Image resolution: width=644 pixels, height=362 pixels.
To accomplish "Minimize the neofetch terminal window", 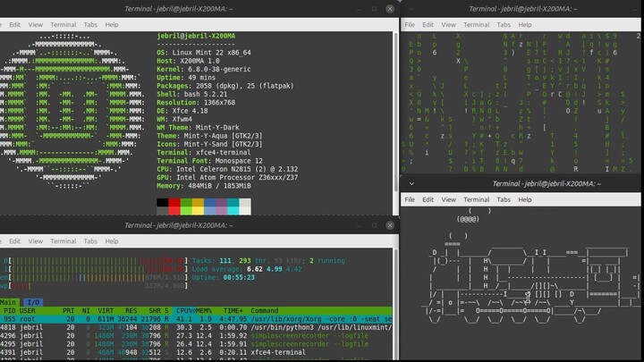I will click(359, 9).
